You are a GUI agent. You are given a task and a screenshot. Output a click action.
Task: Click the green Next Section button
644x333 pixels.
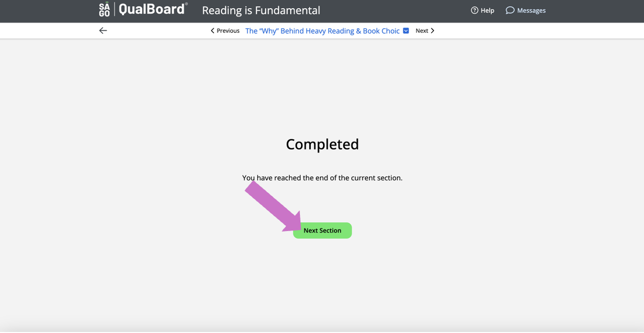[x=323, y=231]
